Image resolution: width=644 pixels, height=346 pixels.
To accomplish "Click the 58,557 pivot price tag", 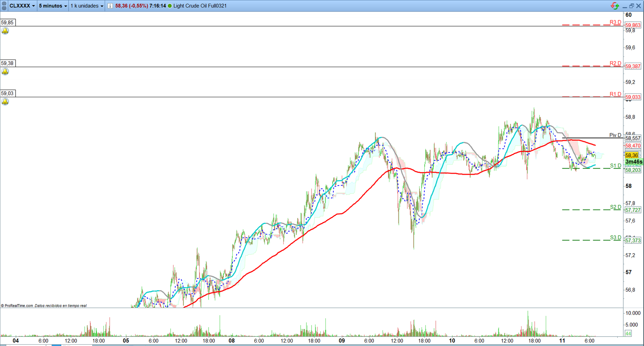I will [633, 138].
